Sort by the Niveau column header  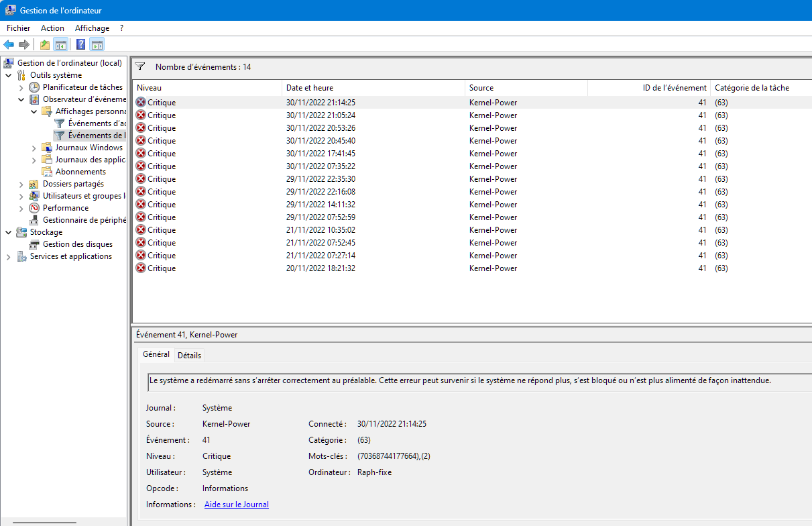pyautogui.click(x=207, y=88)
